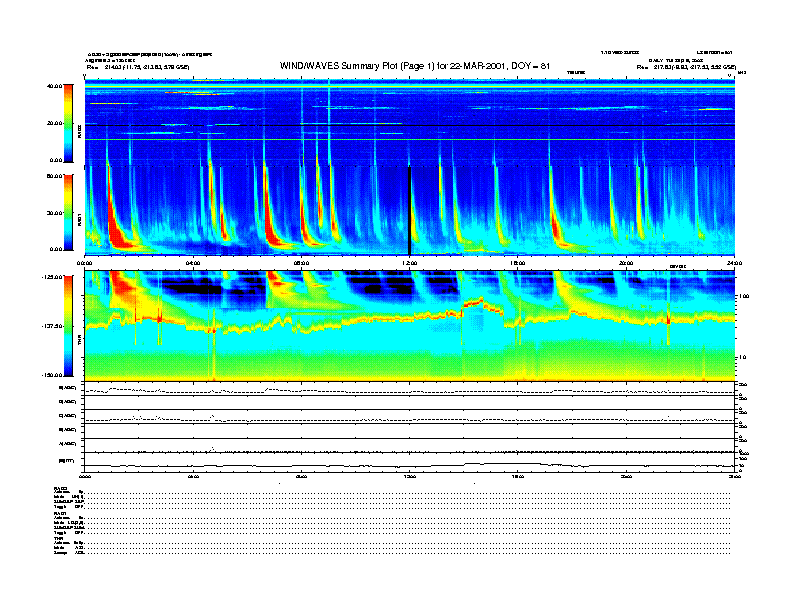792x612 pixels.
Task: Click the Rss position text at top left
Action: point(137,67)
